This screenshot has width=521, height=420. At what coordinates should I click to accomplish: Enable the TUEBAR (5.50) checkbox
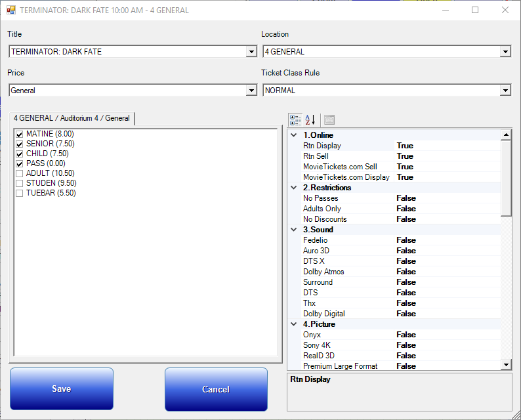coord(19,193)
